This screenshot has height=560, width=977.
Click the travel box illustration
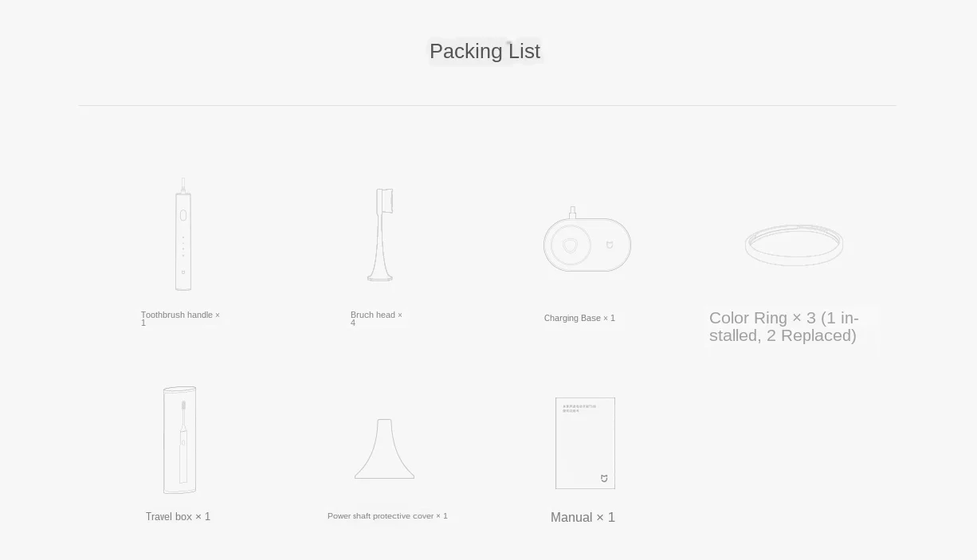179,440
